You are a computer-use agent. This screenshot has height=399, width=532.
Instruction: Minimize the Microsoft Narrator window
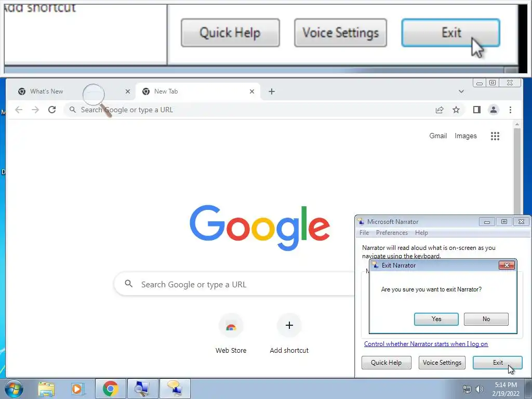(x=487, y=221)
